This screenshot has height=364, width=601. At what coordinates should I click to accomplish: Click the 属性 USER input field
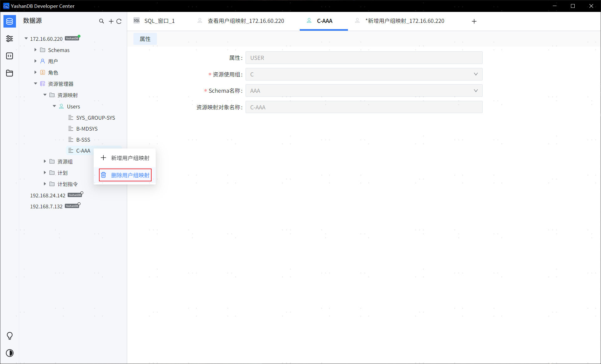tap(364, 58)
